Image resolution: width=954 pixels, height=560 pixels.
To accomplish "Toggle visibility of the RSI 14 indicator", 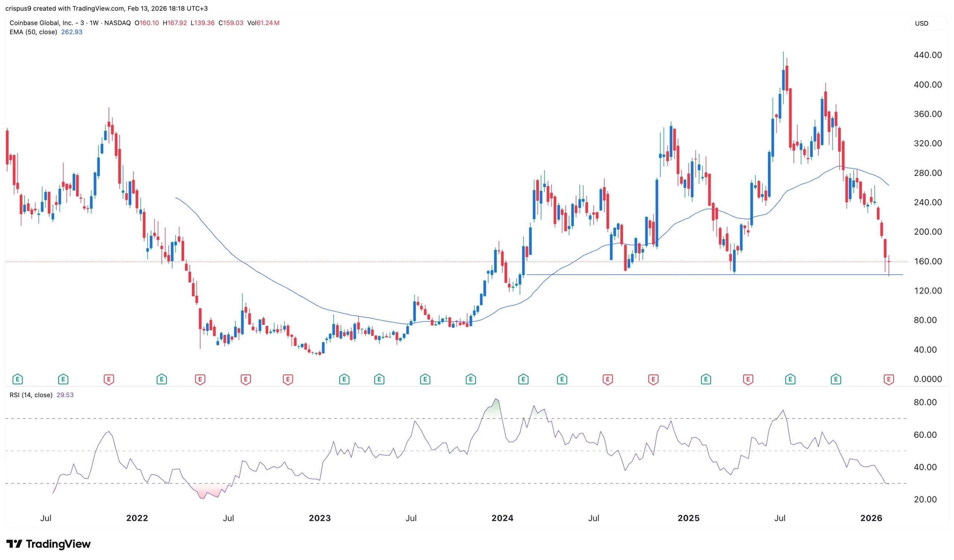I will pos(31,395).
